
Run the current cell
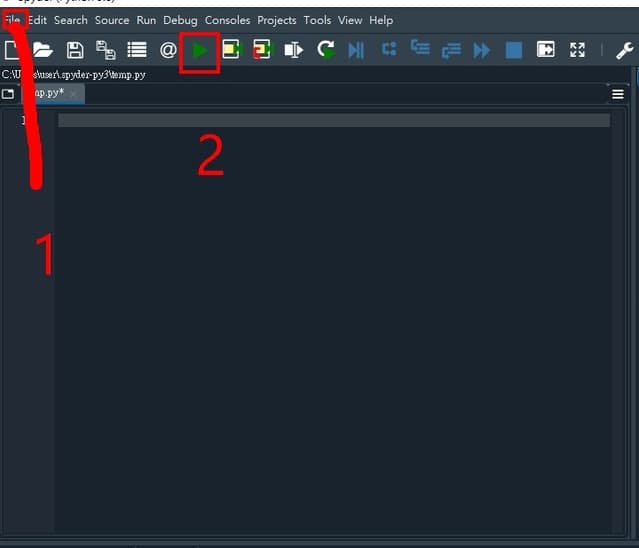(x=231, y=50)
